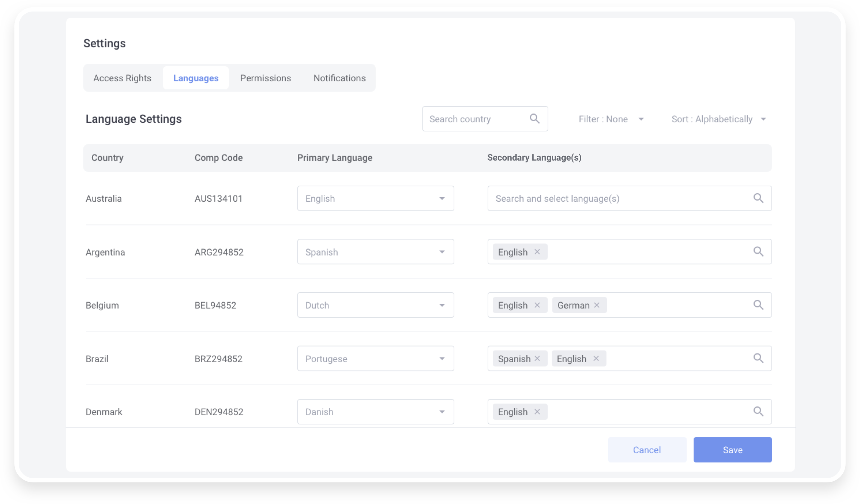Open the Denmark primary language dropdown showing Danish
Viewport: 860px width, 504px height.
pyautogui.click(x=375, y=412)
